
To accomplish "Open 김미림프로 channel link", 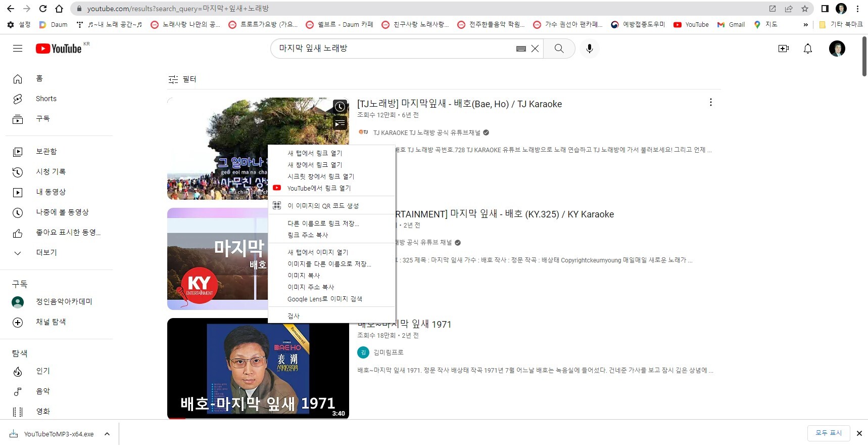I will click(x=388, y=352).
